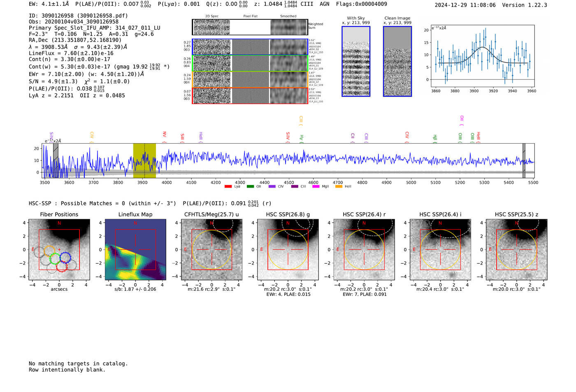The image size is (576, 392).
Task: Open the HSC SSP(25.5) z image
Action: click(517, 250)
